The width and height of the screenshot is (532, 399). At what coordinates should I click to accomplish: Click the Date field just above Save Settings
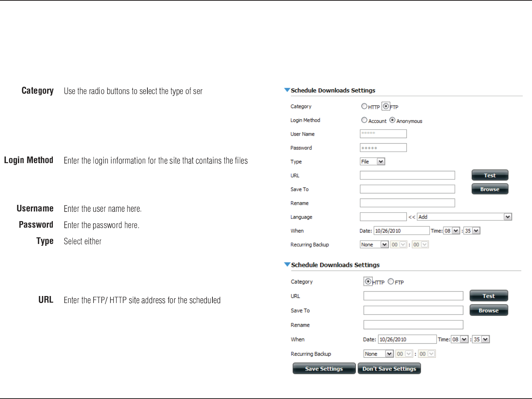click(407, 339)
